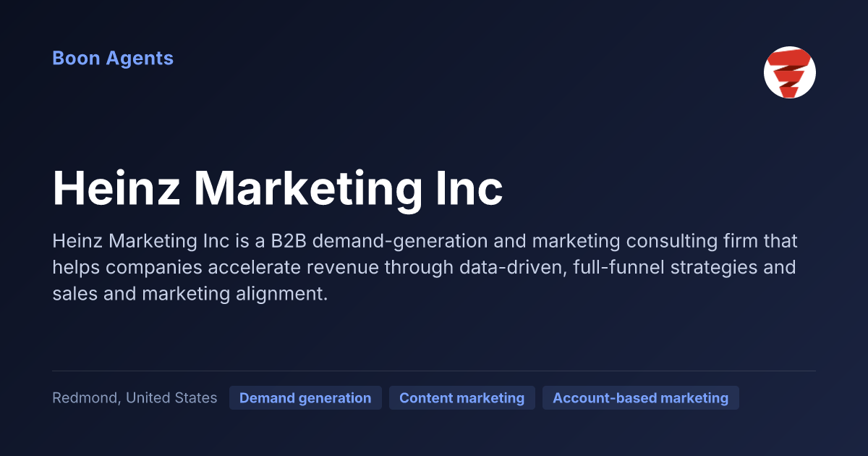Image resolution: width=868 pixels, height=456 pixels.
Task: Click the B2B demand-generation description paragraph
Action: (425, 268)
